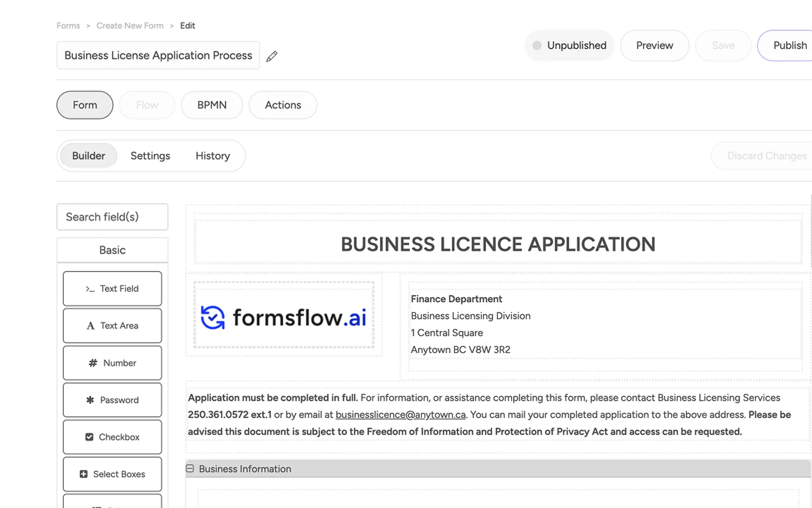Select the Checkbox component
Screen dimensions: 812x508
(112, 437)
